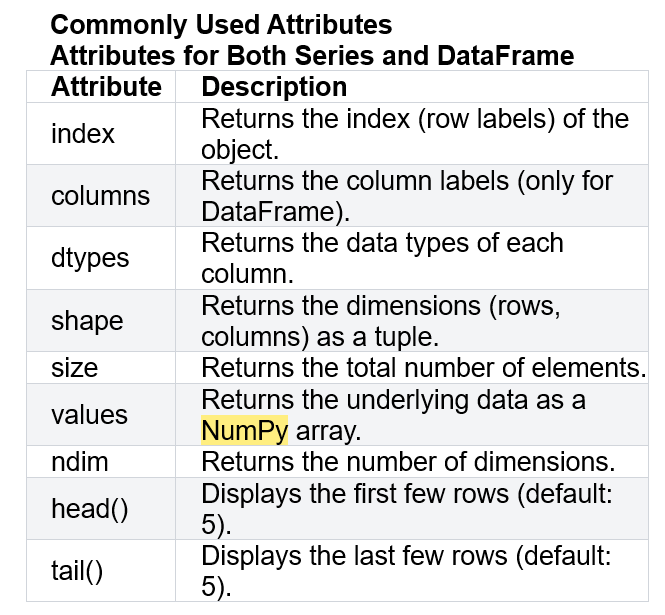Viewport: 665px width, 615px height.
Task: Select the 'size' attribute cell
Action: [101, 367]
